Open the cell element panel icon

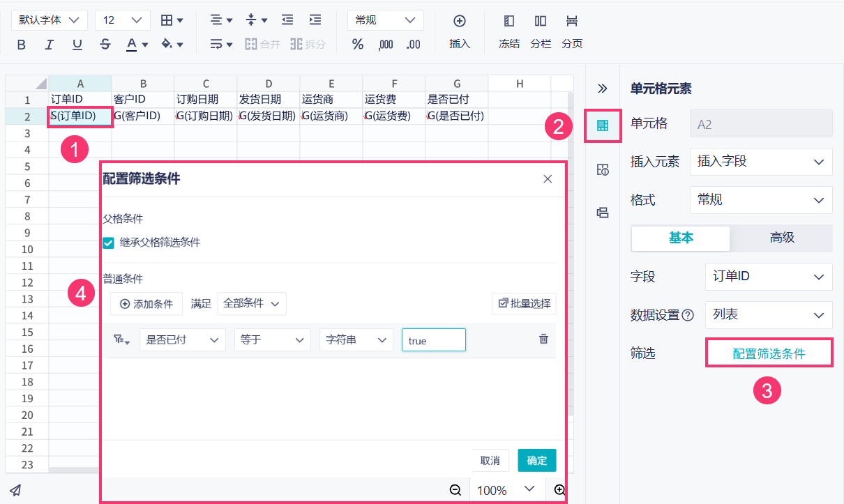603,126
